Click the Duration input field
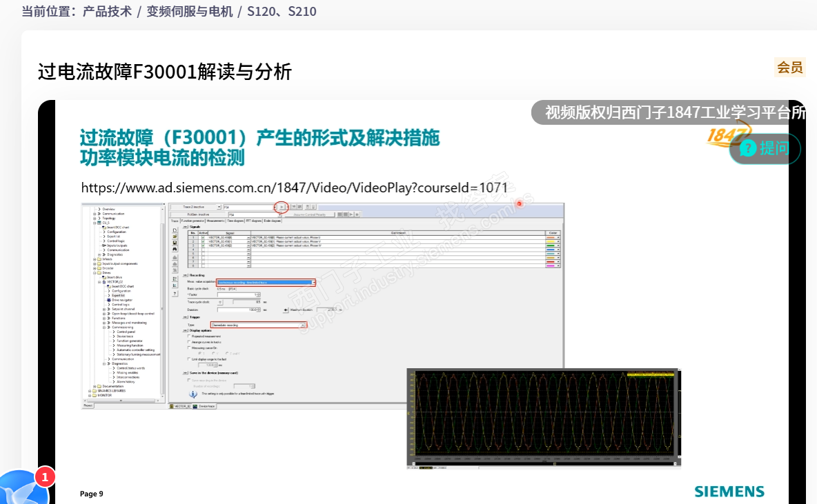The height and width of the screenshot is (504, 817). [x=239, y=310]
